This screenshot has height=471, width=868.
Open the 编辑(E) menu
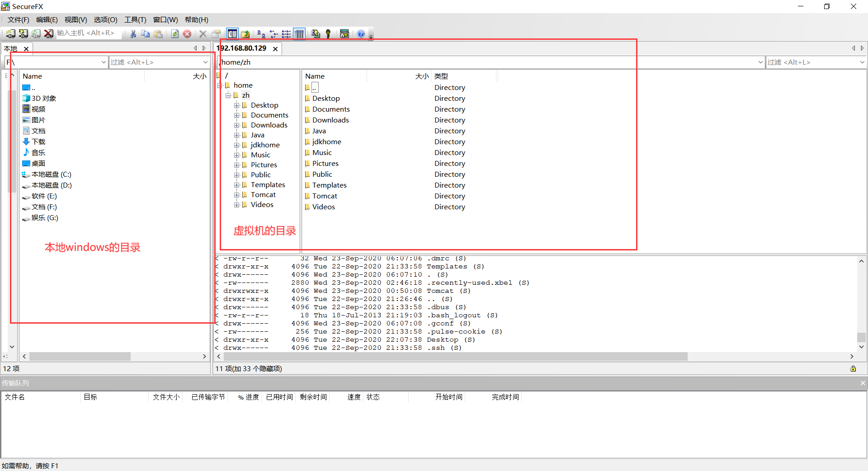(x=47, y=19)
